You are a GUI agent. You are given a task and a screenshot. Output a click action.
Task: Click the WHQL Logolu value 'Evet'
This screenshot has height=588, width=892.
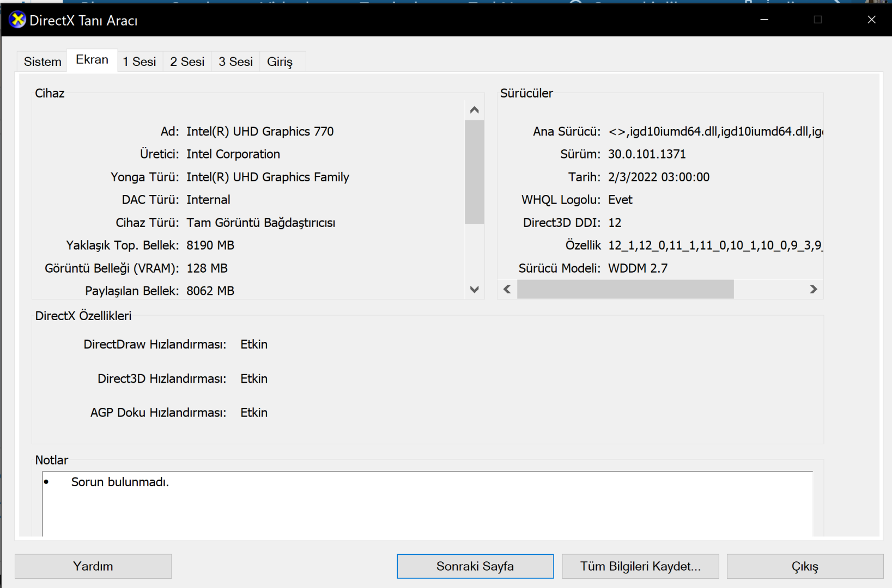tap(620, 200)
